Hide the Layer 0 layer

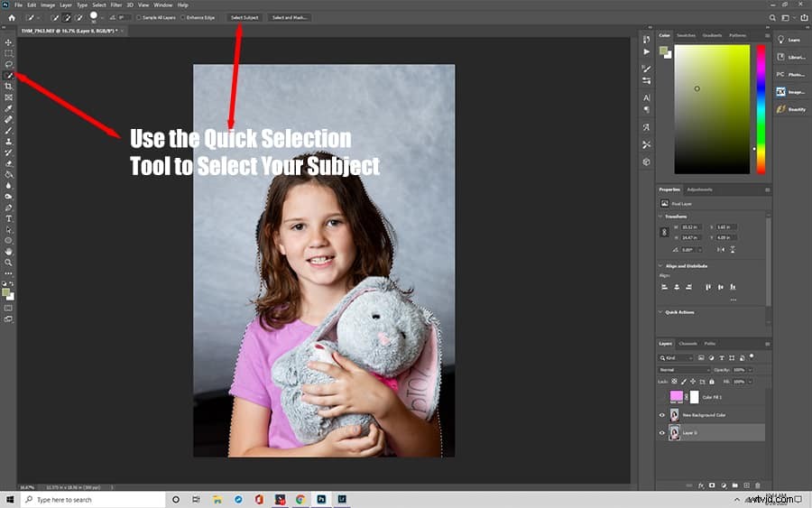point(662,433)
